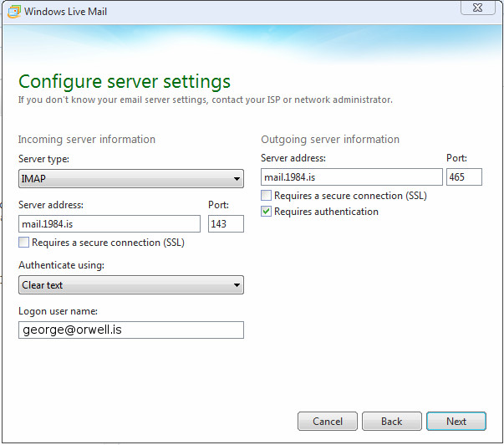Click the Outgoing server information label
The image size is (504, 445).
coord(330,140)
